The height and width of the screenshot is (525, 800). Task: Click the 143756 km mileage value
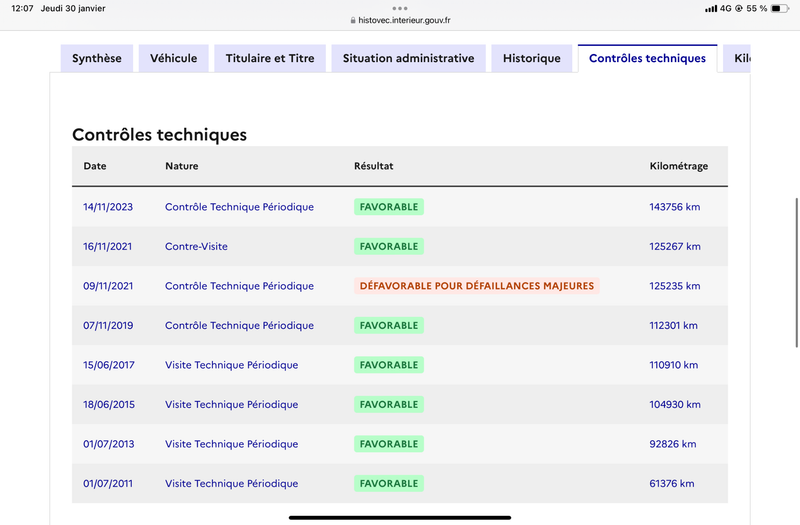674,207
